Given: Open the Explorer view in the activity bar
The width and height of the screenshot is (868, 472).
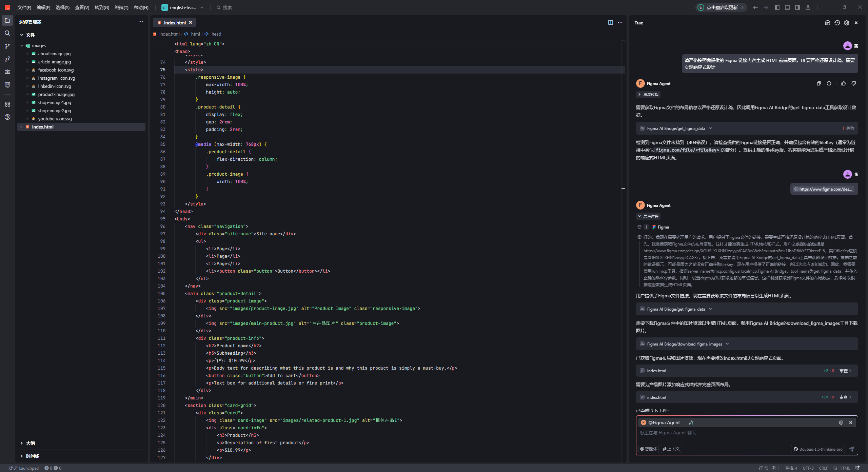Looking at the screenshot, I should (7, 20).
